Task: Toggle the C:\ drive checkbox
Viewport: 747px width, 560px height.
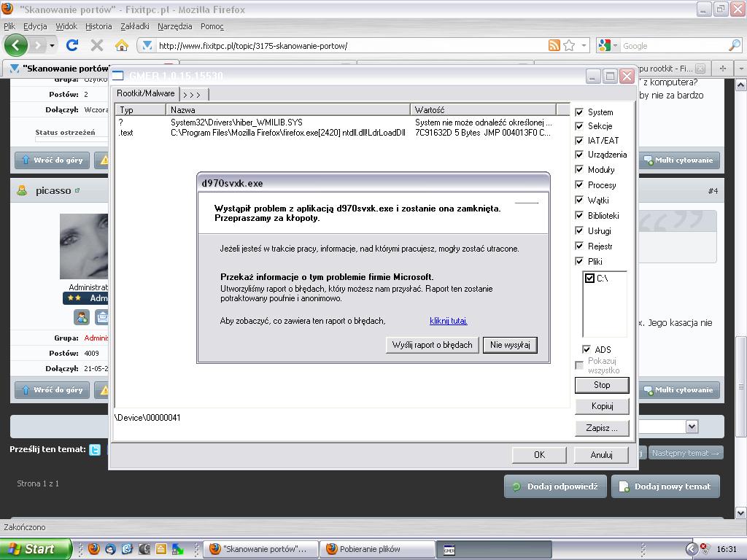Action: click(x=589, y=278)
